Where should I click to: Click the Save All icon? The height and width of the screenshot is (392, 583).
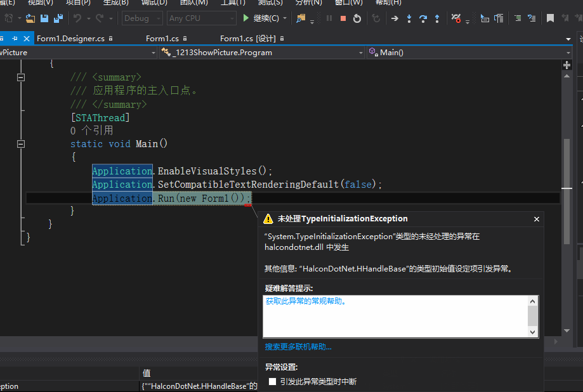click(x=58, y=18)
